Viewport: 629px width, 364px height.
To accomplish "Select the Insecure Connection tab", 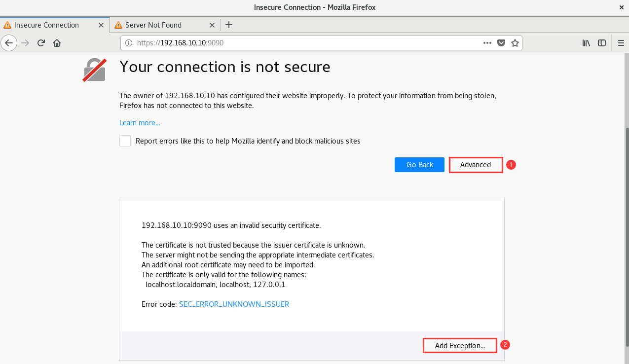I will coord(55,25).
